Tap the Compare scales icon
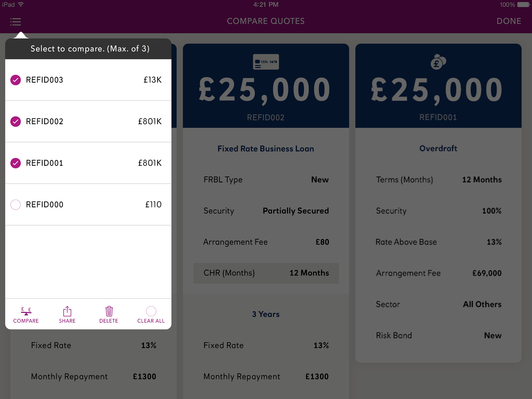Viewport: 532px width, 399px height. (x=26, y=311)
